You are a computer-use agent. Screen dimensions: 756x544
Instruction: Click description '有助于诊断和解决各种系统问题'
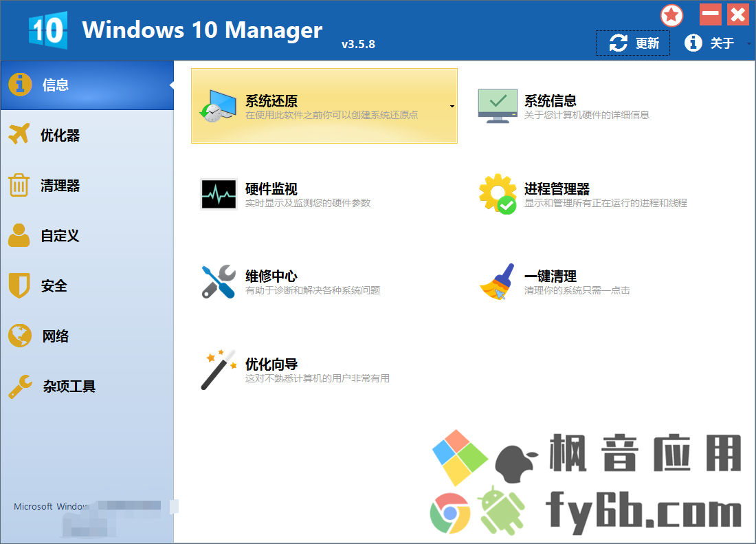tap(313, 290)
